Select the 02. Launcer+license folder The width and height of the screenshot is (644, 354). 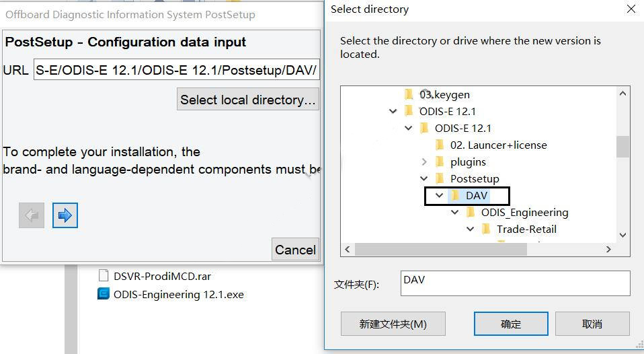point(498,145)
